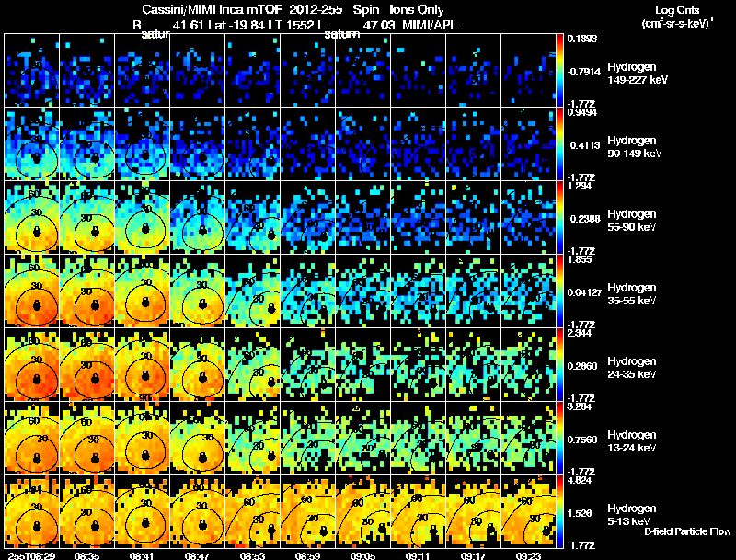Open the 13-24 keV panel at 08:35

coord(86,439)
